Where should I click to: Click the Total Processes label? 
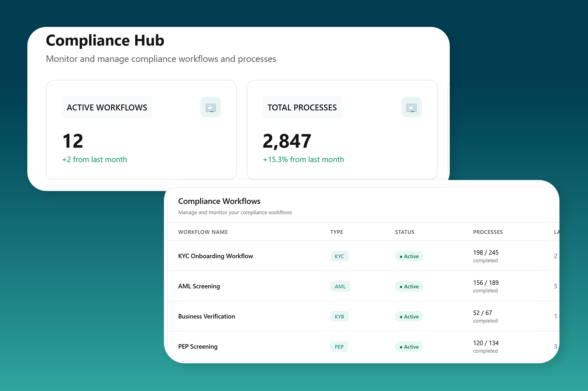[302, 107]
